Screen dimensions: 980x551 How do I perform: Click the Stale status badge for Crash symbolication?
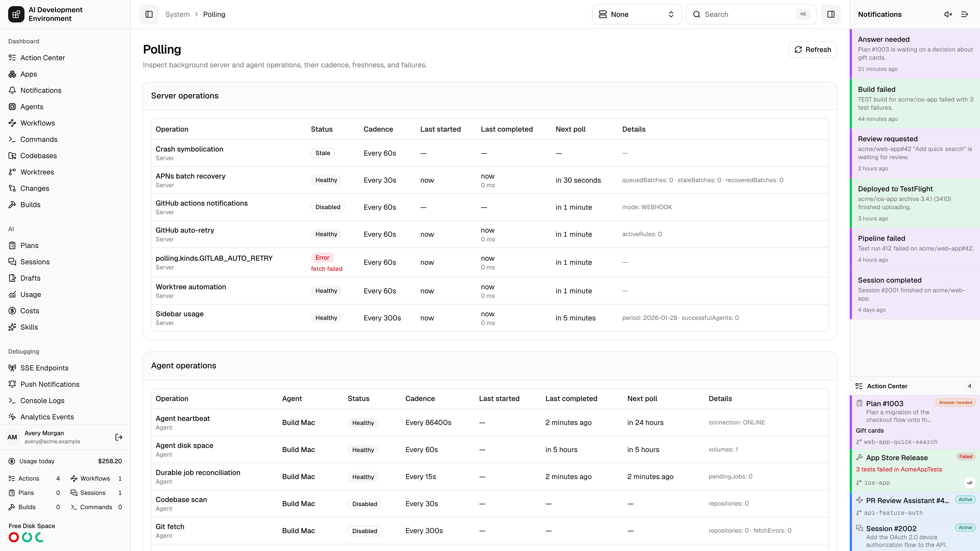(x=323, y=153)
